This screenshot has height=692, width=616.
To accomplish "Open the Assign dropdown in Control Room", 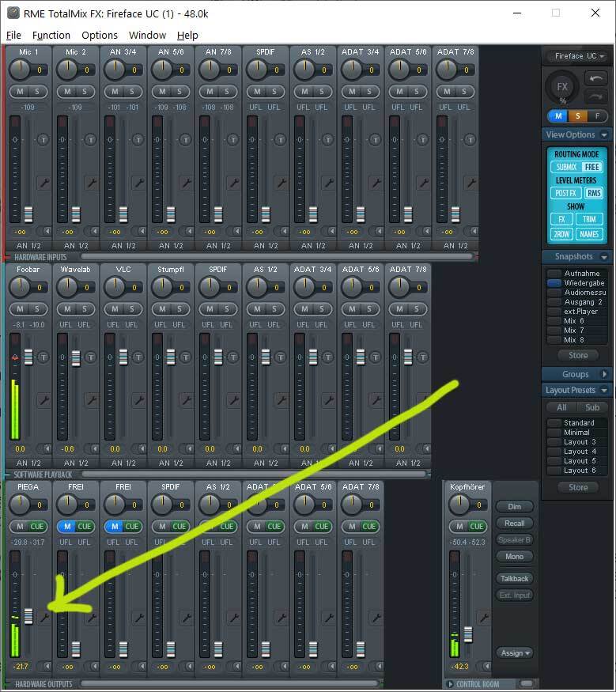I will pyautogui.click(x=514, y=653).
